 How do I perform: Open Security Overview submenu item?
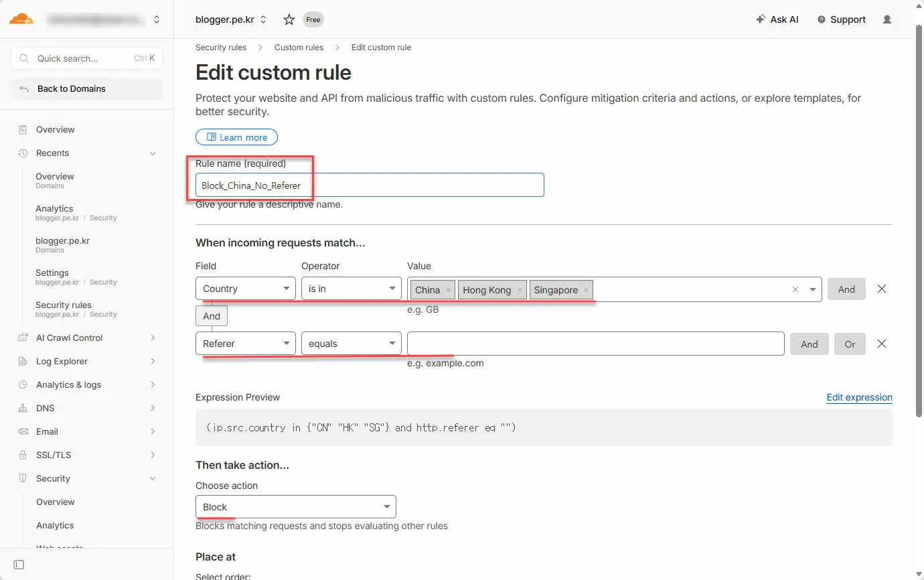click(56, 502)
